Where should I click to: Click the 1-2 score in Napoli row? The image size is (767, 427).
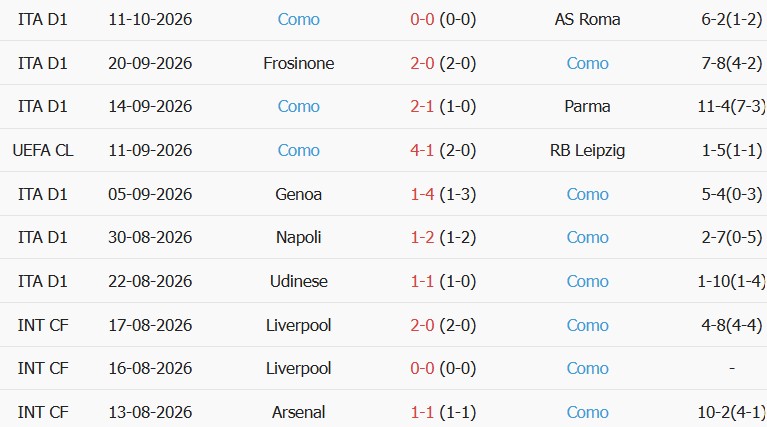[x=422, y=238]
